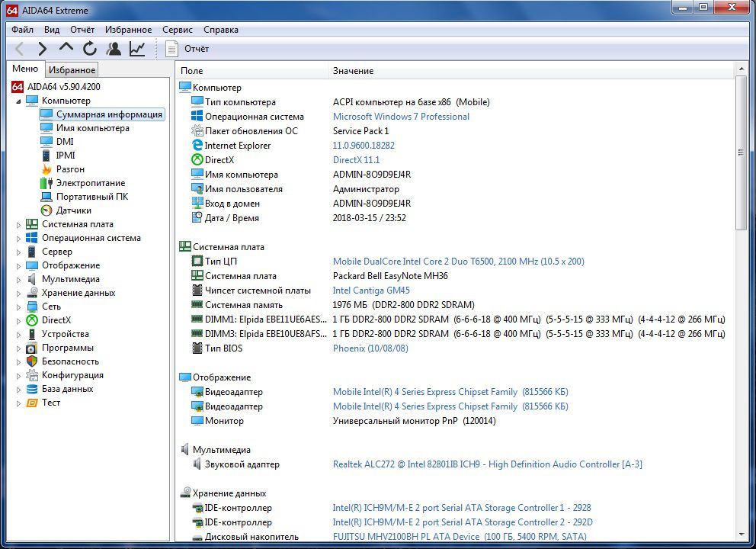Image resolution: width=756 pixels, height=549 pixels.
Task: Expand the Системная плата tree node
Action: 18,225
